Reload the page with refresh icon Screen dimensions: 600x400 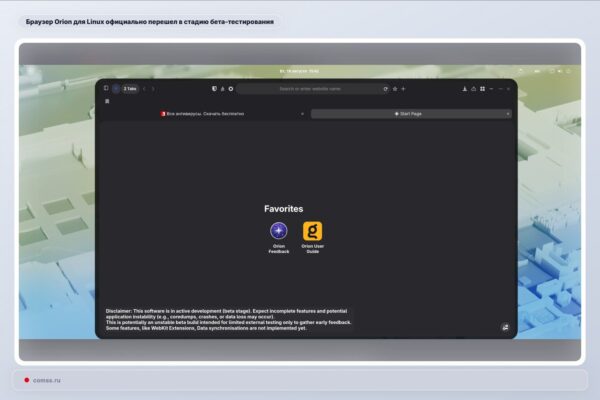coord(385,89)
